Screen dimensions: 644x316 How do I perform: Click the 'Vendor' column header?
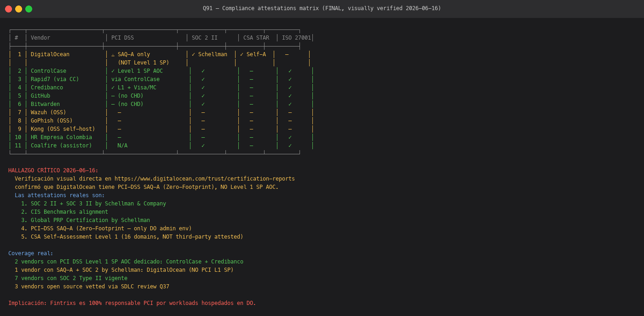coord(40,38)
